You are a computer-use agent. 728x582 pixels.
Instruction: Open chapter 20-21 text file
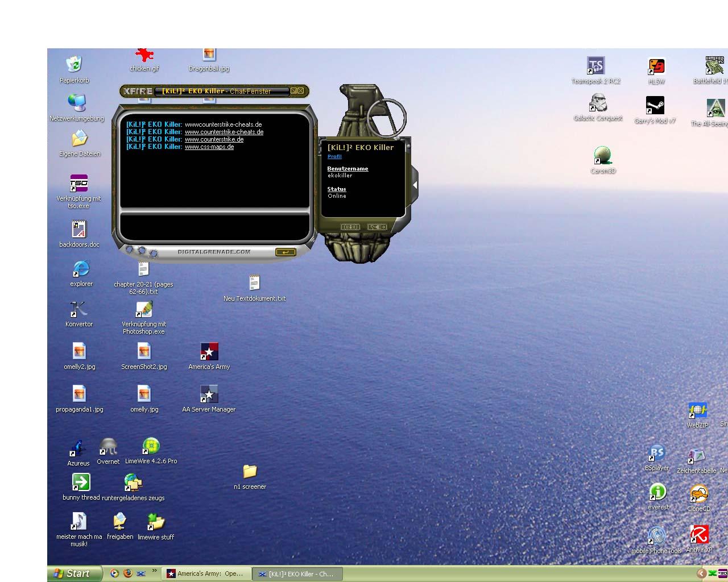143,277
